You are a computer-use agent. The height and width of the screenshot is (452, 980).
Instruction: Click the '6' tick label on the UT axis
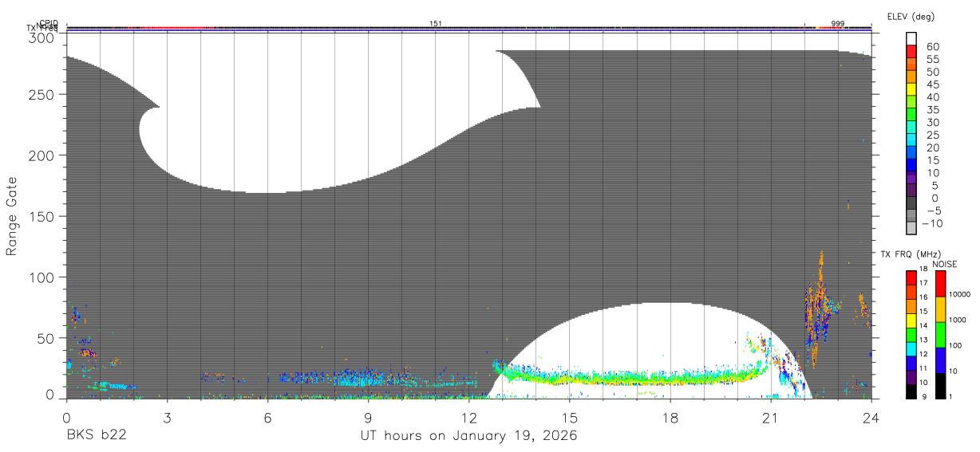click(x=267, y=417)
